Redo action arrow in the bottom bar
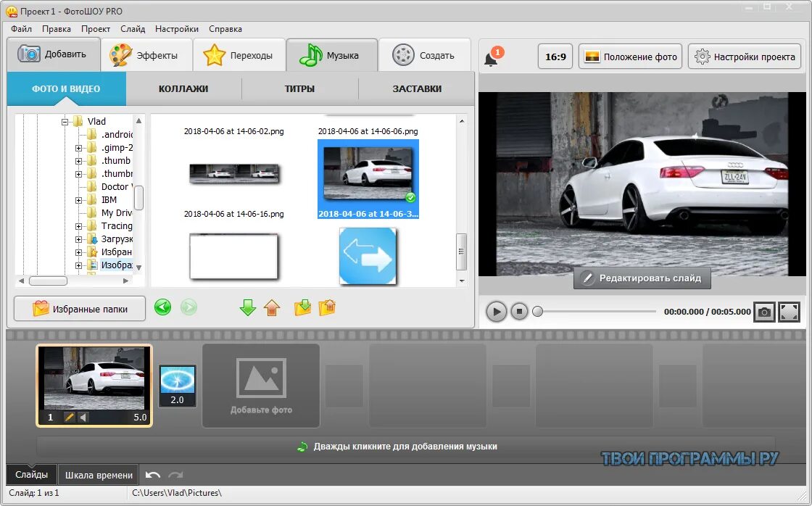This screenshot has width=812, height=506. pos(175,475)
